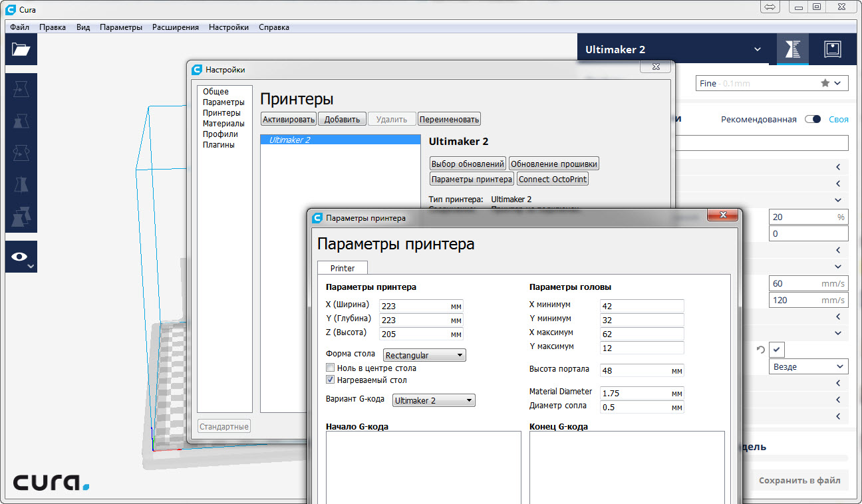
Task: Click the 'Обновление прошивки' button
Action: pyautogui.click(x=554, y=164)
